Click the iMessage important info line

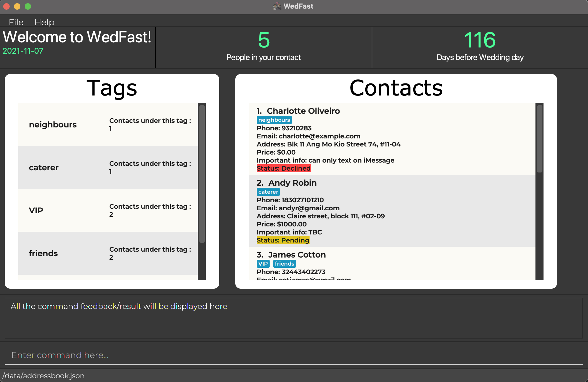[x=325, y=160]
